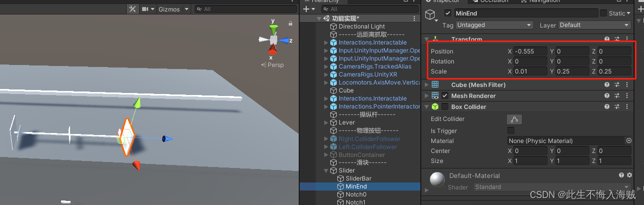
Task: Select Directional Light in Hierarchy
Action: pyautogui.click(x=361, y=26)
